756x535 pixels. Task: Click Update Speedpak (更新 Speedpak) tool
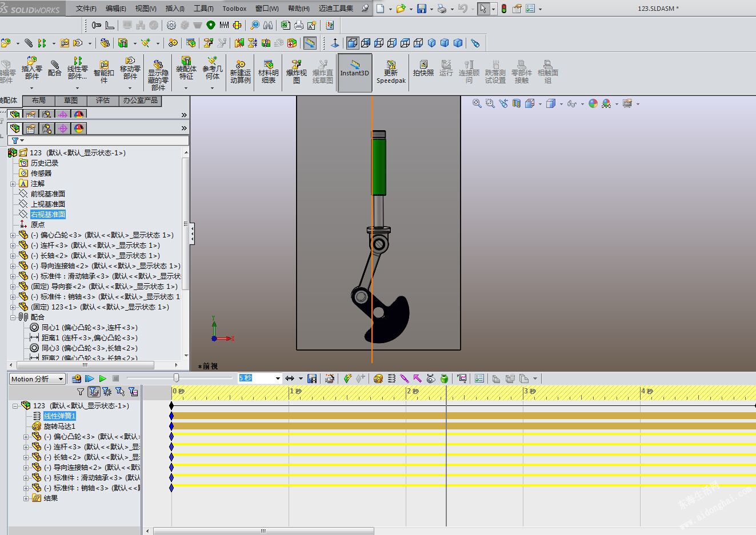pyautogui.click(x=391, y=72)
